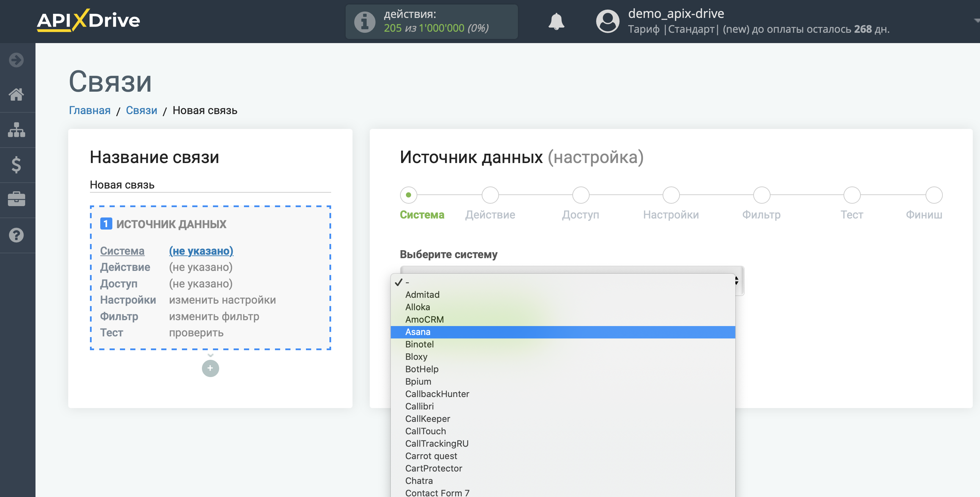This screenshot has width=980, height=497.
Task: Choose AmoCRM from the system list
Action: click(563, 319)
